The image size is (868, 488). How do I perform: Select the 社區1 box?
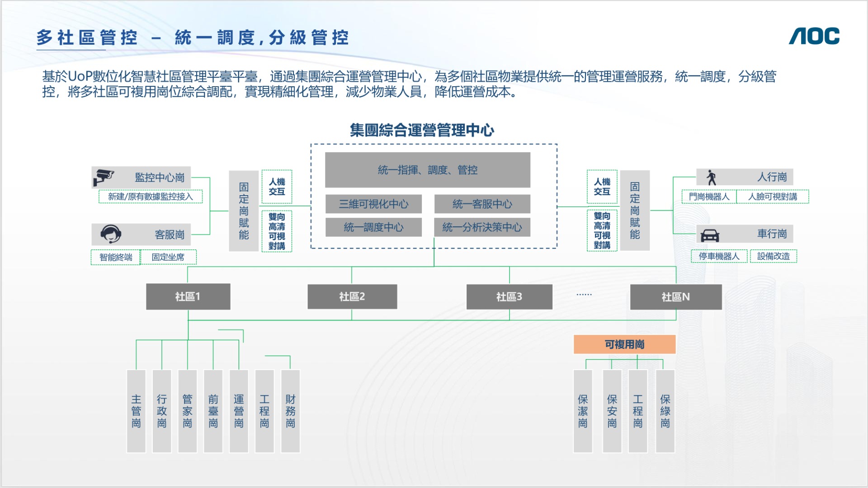[188, 296]
